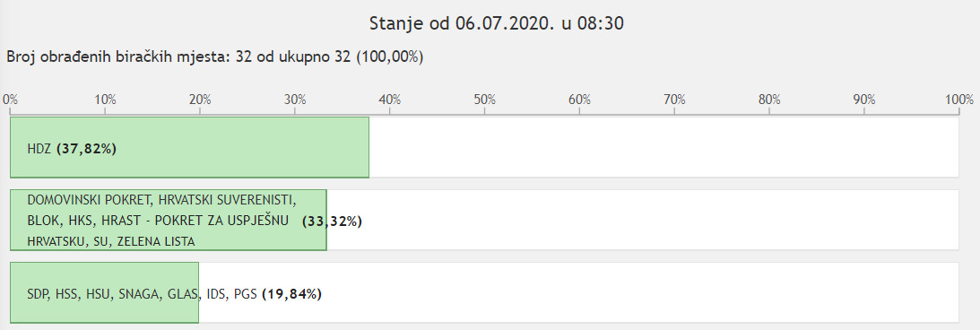
Task: Select the 19,84% percentage label
Action: [291, 294]
